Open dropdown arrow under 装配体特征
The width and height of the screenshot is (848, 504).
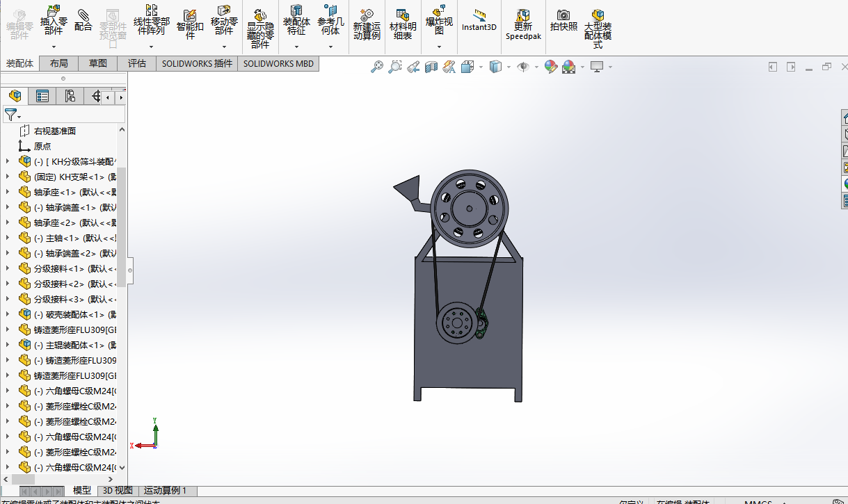296,47
